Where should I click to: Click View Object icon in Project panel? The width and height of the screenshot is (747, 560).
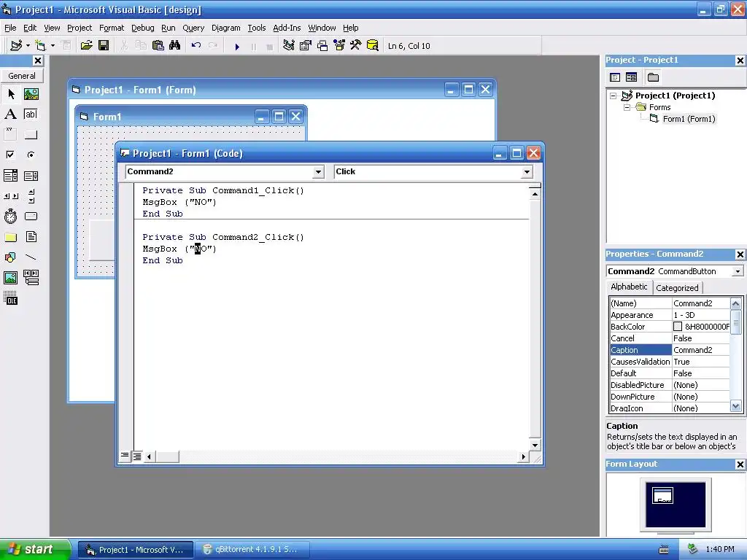pos(631,77)
